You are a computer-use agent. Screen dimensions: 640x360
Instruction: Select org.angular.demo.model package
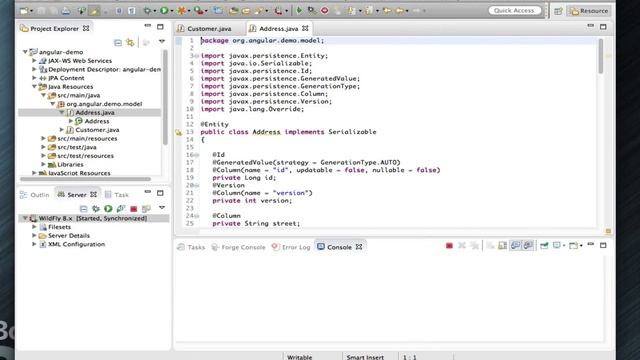pos(104,104)
